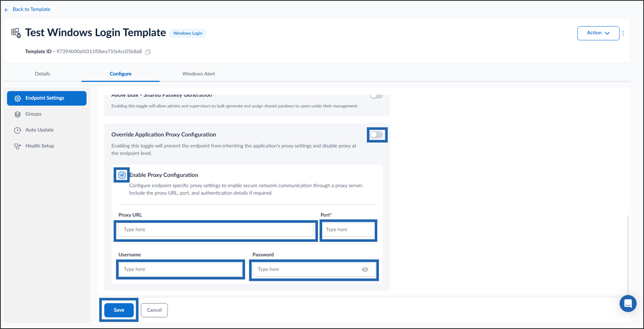
Task: Click the Test Windows Login Template title
Action: pos(95,32)
